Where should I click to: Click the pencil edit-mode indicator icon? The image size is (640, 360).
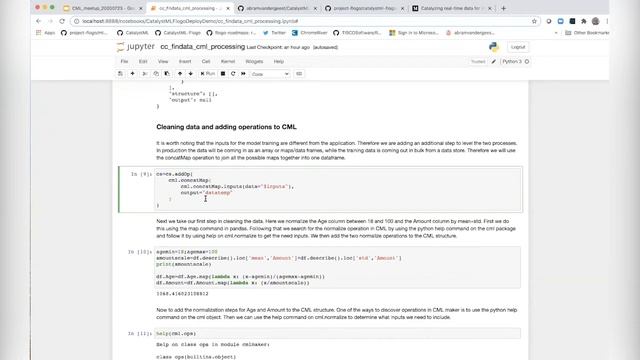pos(493,62)
